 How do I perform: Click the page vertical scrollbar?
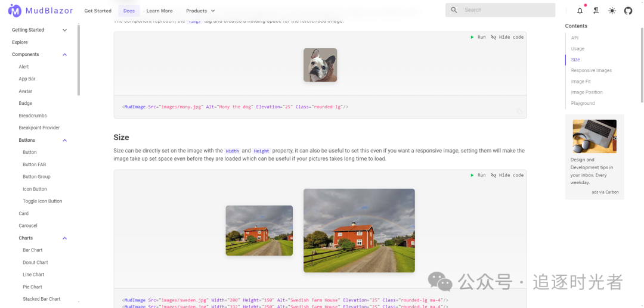[x=642, y=65]
